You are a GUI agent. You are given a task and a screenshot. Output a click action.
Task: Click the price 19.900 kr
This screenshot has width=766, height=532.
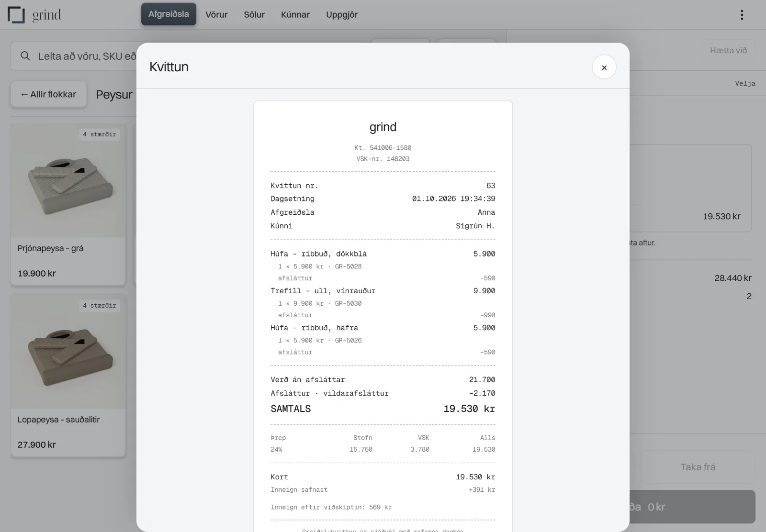37,274
